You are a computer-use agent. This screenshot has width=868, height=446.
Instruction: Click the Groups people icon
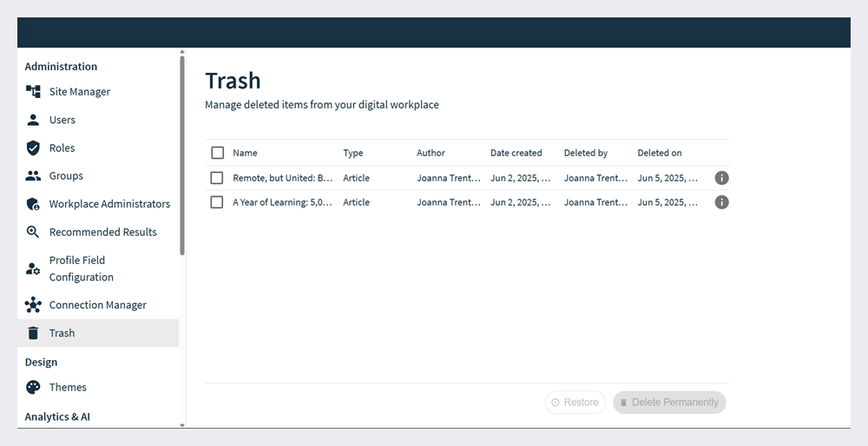(x=33, y=176)
